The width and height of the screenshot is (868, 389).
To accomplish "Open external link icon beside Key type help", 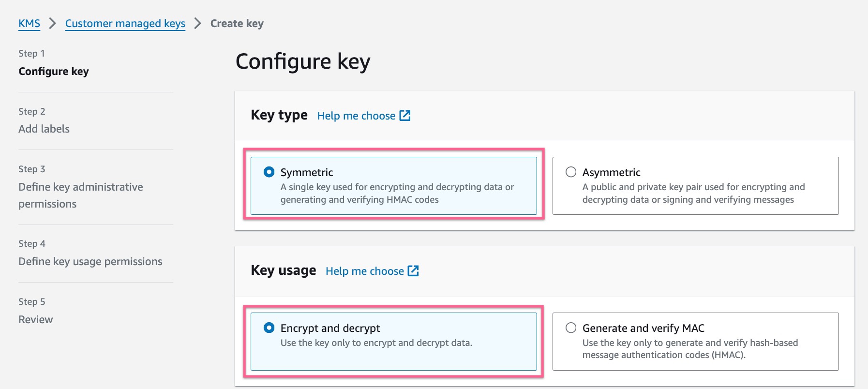I will pos(405,116).
